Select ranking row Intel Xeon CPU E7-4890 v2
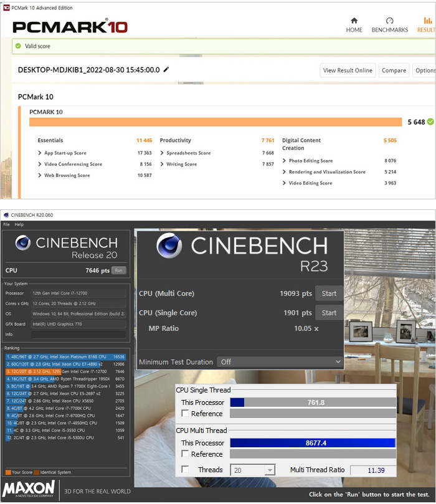 click(x=65, y=364)
